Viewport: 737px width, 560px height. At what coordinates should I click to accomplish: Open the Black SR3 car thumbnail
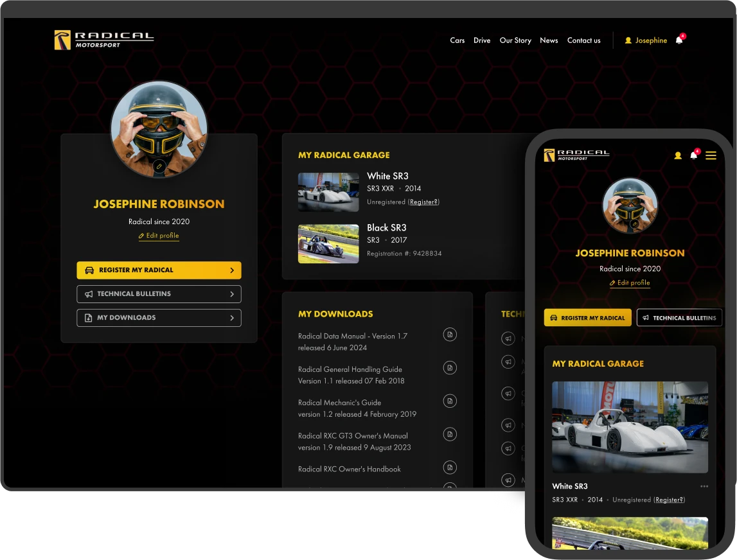[x=328, y=243]
